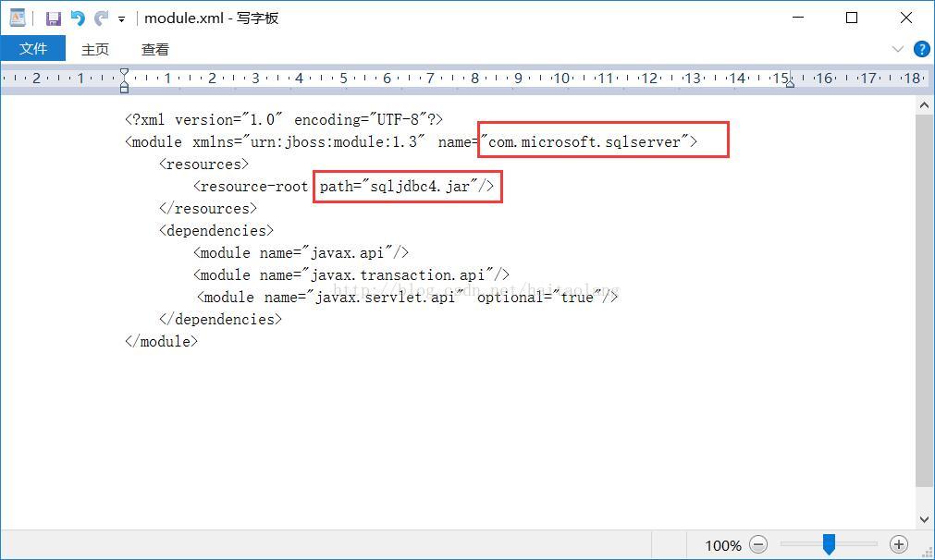The height and width of the screenshot is (560, 935).
Task: Click the closing </module> tag line
Action: tap(161, 341)
